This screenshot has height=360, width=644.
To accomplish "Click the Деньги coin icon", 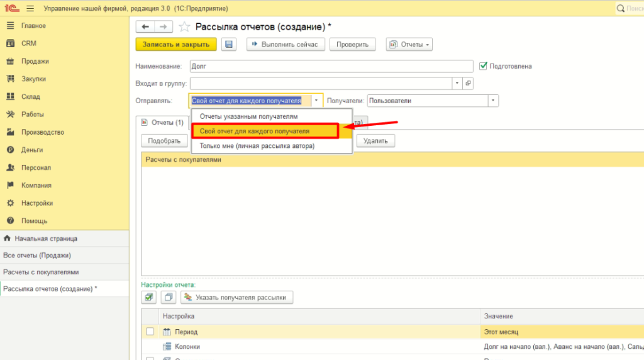I will point(10,150).
